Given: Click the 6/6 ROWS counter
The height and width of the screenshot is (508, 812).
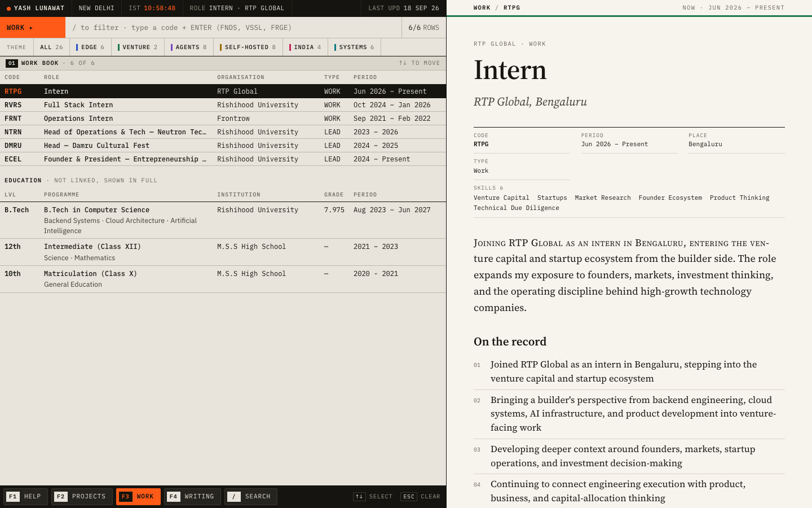Looking at the screenshot, I should tap(424, 28).
